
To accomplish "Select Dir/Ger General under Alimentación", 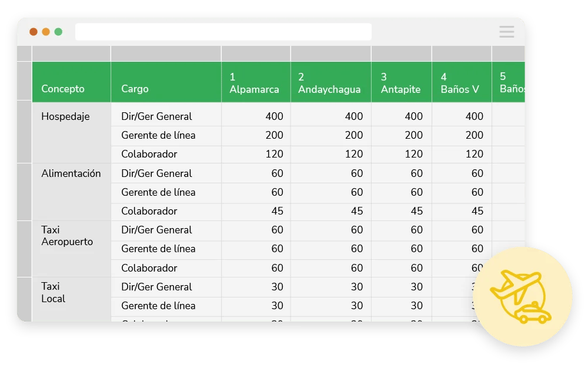I will 166,173.
